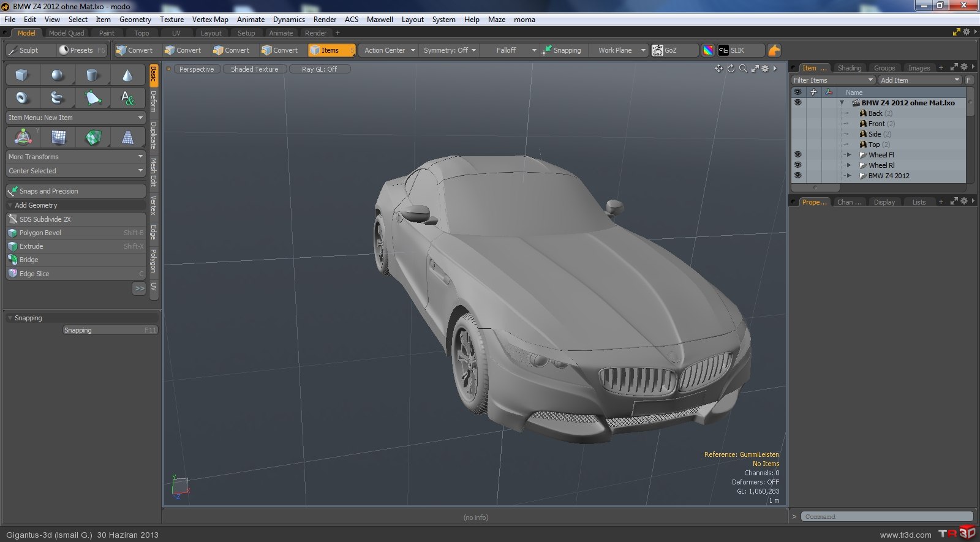This screenshot has height=542, width=980.
Task: Click the Command input field
Action: [x=888, y=517]
